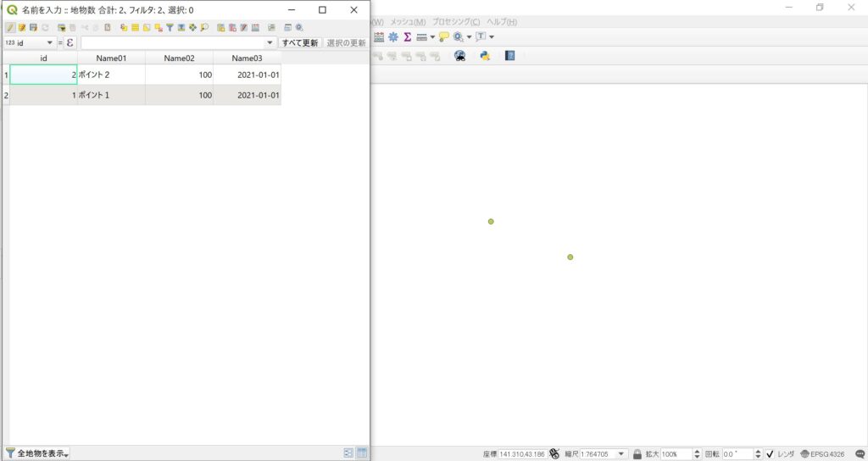Open attribute table icon in main window toolbar
Image resolution: width=868 pixels, height=461 pixels.
(379, 37)
